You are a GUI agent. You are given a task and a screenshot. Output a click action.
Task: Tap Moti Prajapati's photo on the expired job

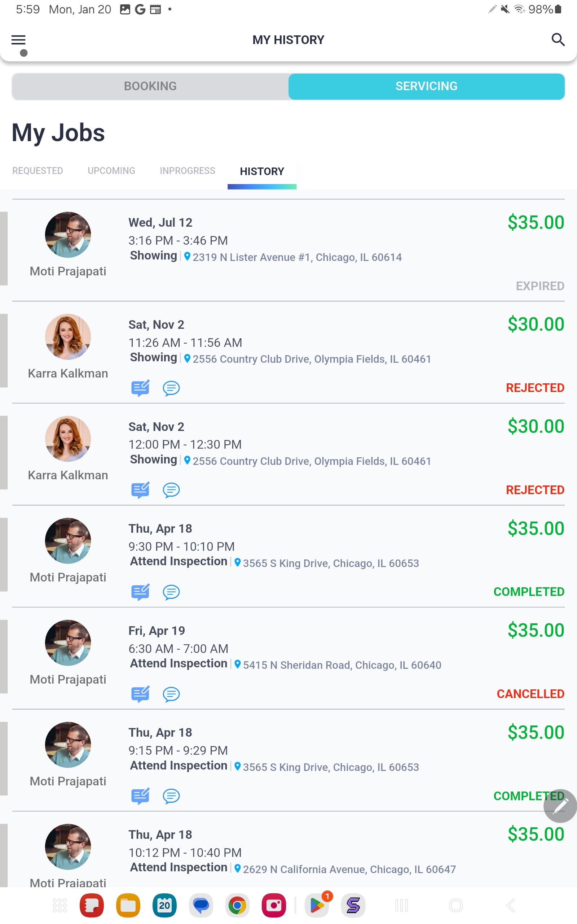pos(68,235)
